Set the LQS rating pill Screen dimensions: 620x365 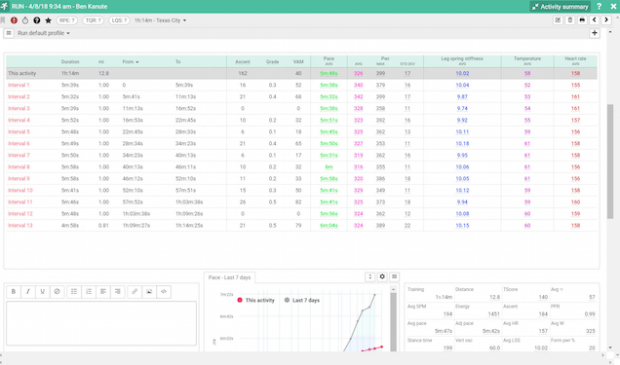click(x=119, y=20)
